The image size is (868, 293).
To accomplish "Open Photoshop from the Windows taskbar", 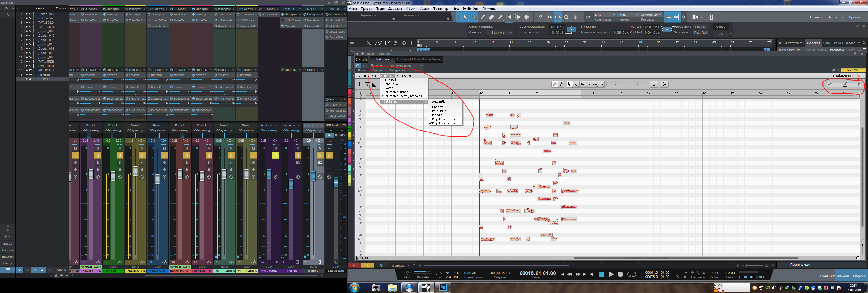I will (442, 288).
